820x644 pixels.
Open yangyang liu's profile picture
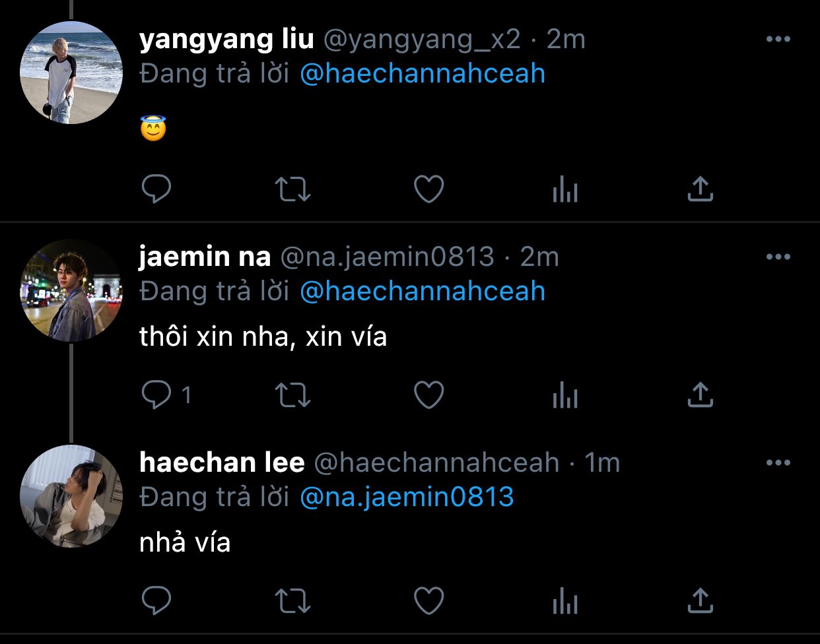(71, 73)
